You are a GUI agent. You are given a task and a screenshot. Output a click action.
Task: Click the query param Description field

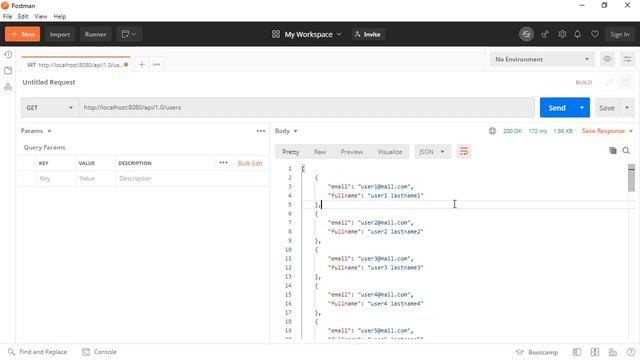pyautogui.click(x=192, y=178)
